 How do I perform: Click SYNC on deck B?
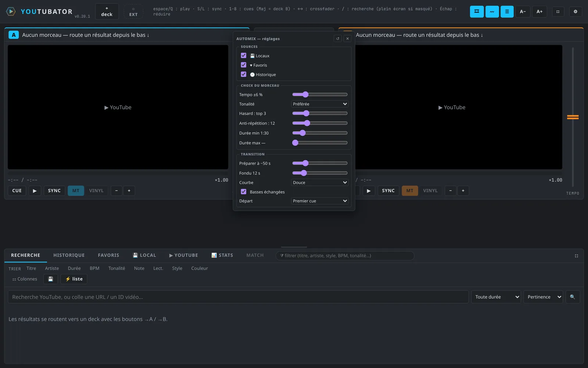(388, 191)
